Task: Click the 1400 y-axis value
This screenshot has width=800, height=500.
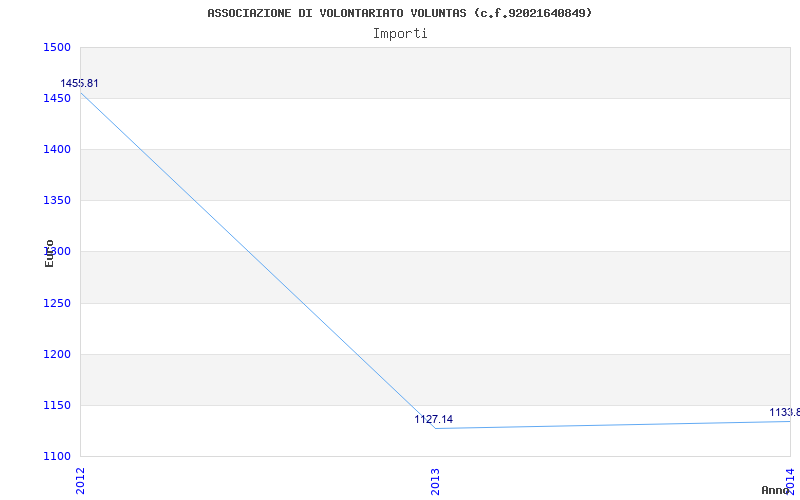Action: (x=57, y=149)
